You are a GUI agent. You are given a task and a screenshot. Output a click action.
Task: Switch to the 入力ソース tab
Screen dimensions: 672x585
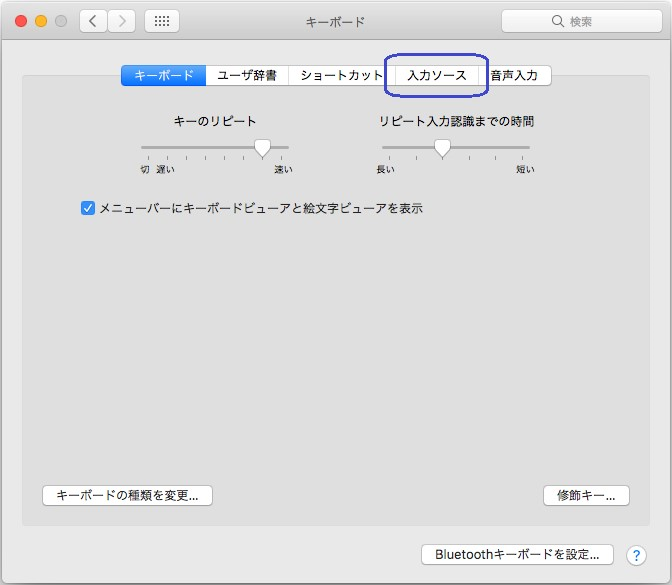[436, 76]
